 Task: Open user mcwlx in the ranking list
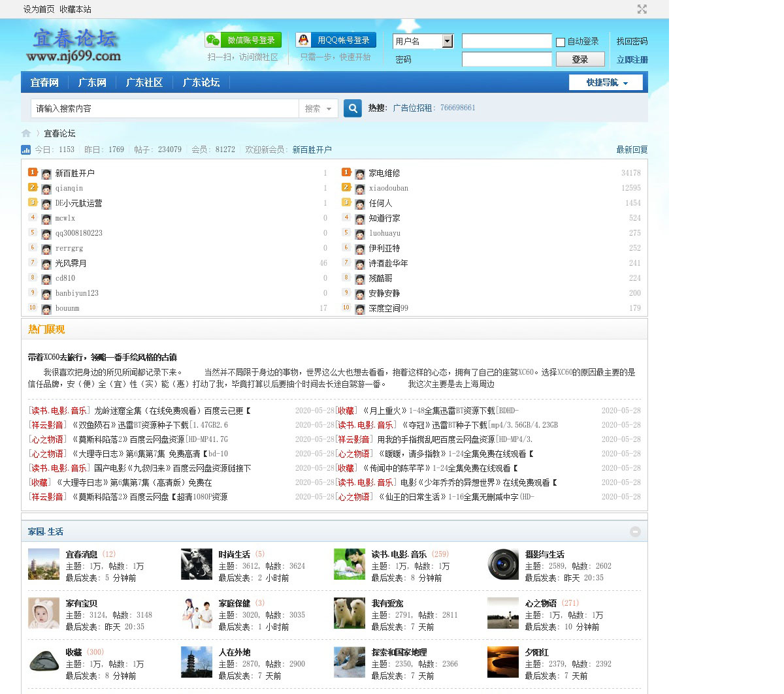click(x=65, y=218)
